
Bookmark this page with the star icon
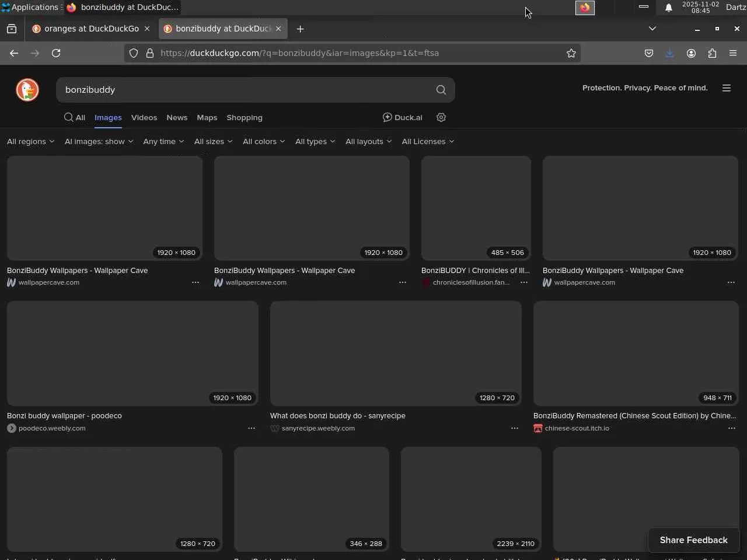click(571, 53)
